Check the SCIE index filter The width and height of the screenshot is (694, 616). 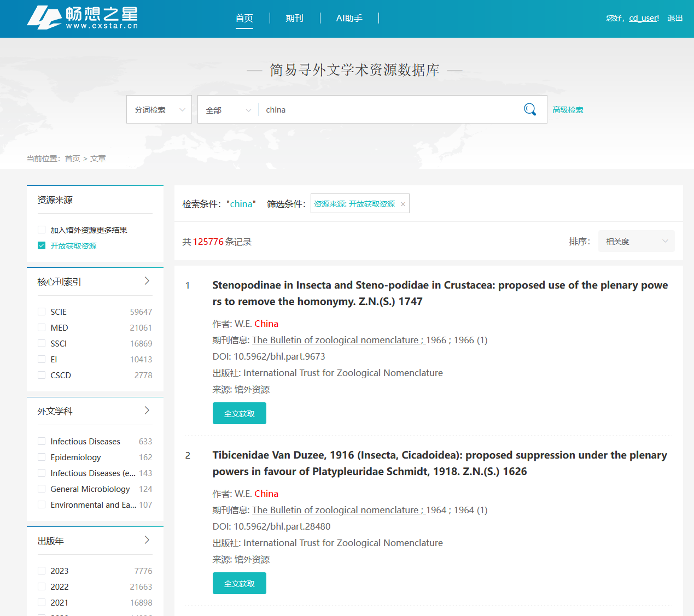pyautogui.click(x=42, y=312)
